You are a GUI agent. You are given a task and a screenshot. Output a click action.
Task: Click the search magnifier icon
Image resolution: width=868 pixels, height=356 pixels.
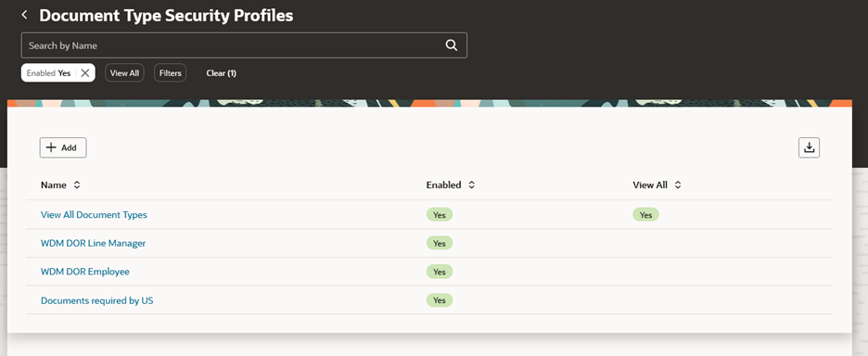point(452,45)
